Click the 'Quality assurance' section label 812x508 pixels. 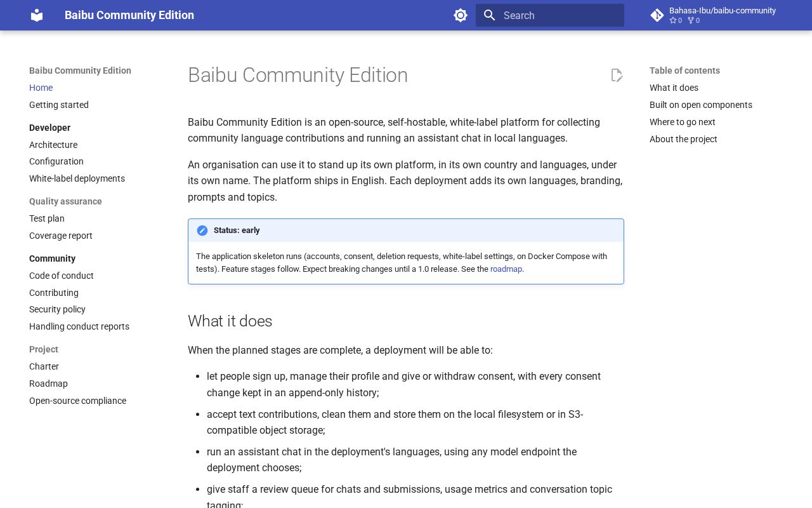point(65,201)
